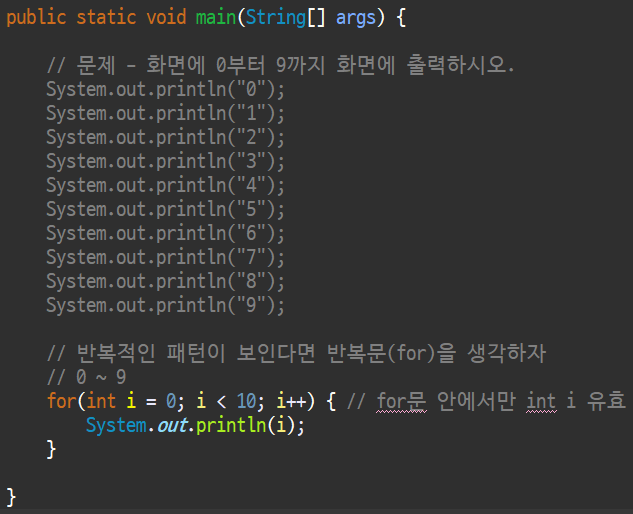
Task: Click the underlined 'for문' in the comment
Action: point(401,402)
